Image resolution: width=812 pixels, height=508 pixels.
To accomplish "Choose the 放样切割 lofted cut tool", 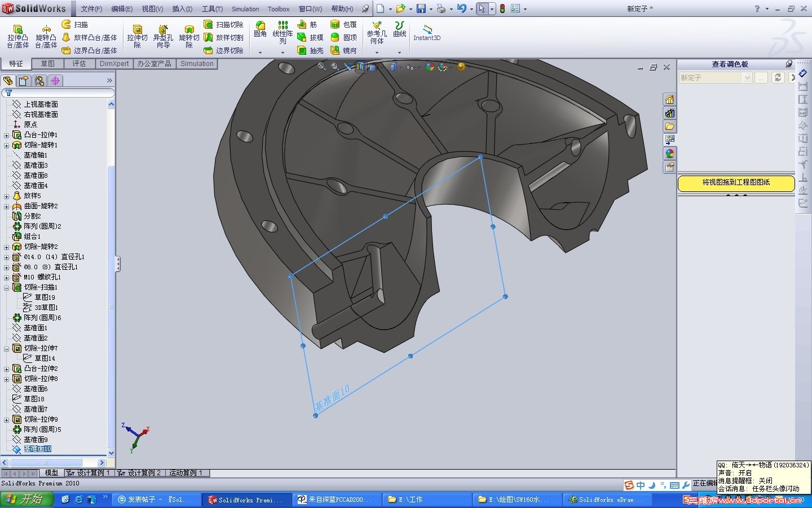I will point(223,37).
